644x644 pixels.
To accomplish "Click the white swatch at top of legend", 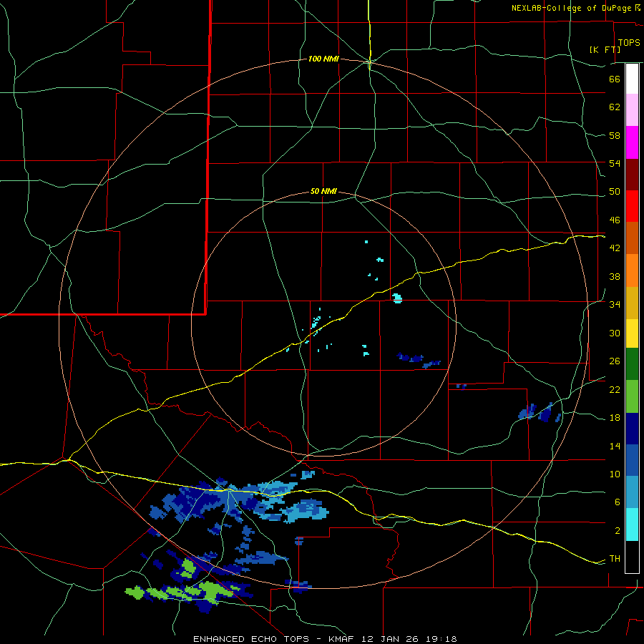I will tap(632, 79).
